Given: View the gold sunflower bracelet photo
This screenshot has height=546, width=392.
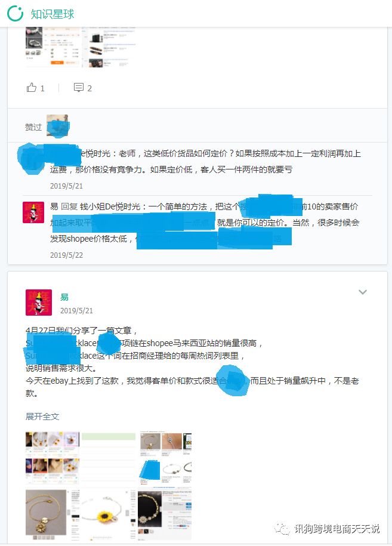Looking at the screenshot, I should point(53,514).
